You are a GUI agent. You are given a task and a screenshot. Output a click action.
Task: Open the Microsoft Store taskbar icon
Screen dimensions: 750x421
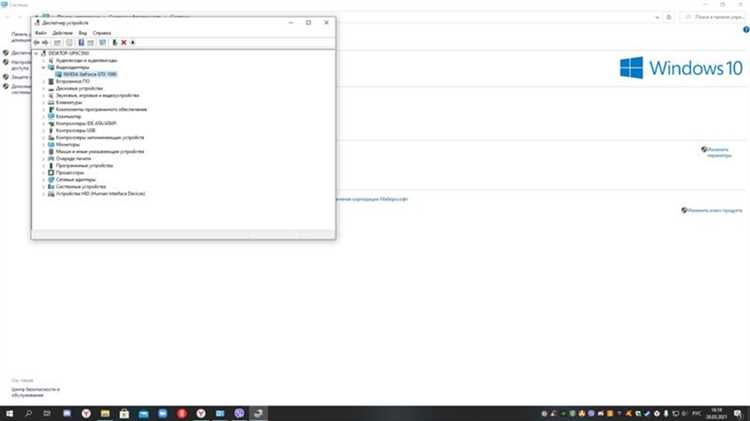click(124, 413)
